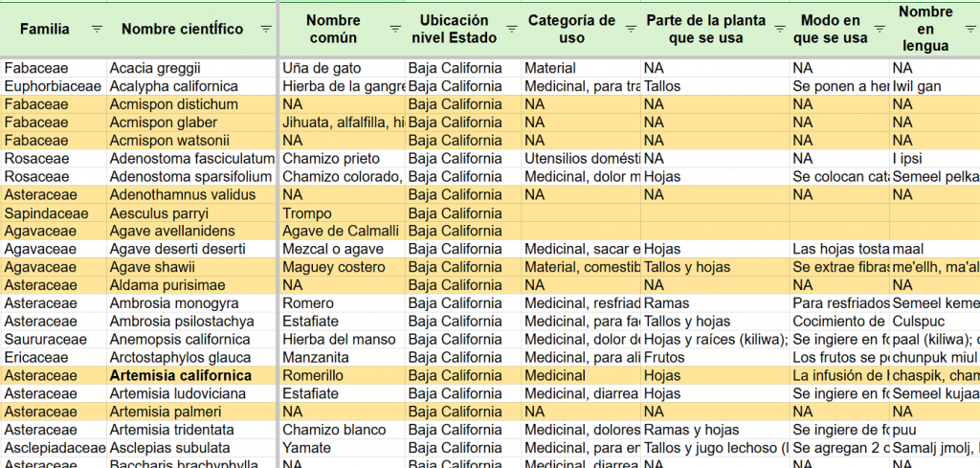The height and width of the screenshot is (468, 980).
Task: Select the Agave shawii cell
Action: 152,267
